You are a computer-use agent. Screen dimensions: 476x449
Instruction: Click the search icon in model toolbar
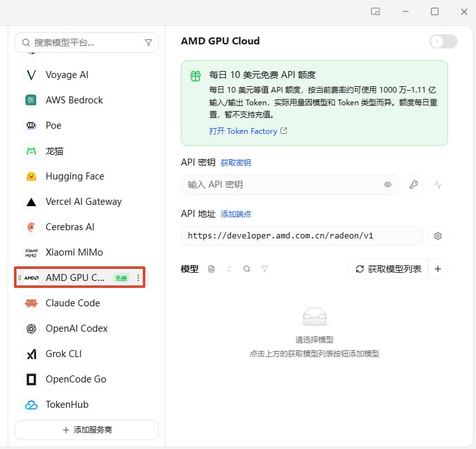[247, 269]
